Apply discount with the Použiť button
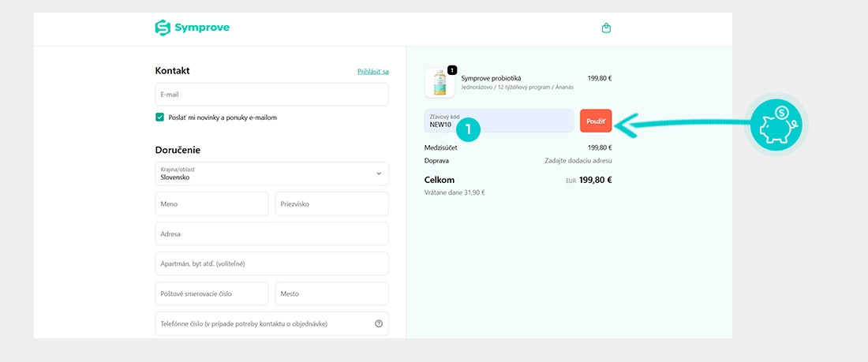Screen dimensions: 868x362 [x=596, y=121]
